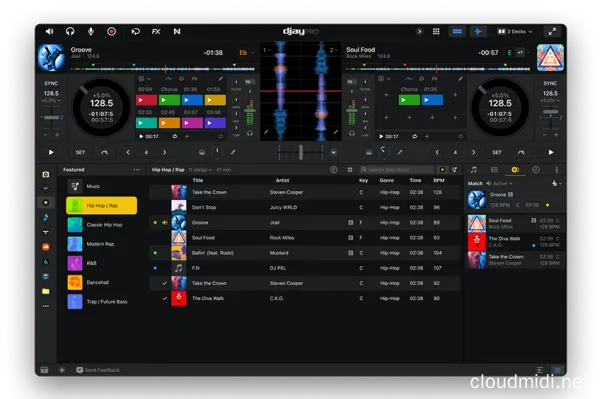Open left deck +5.0% tempo range dropdown

click(51, 100)
